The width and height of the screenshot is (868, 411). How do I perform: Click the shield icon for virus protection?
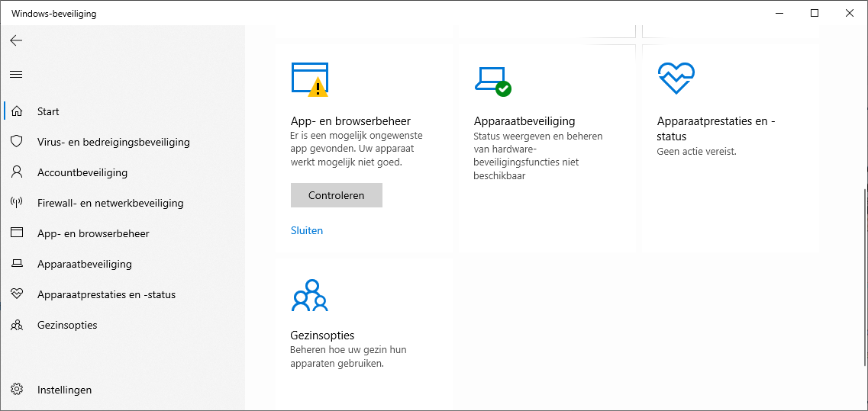17,142
